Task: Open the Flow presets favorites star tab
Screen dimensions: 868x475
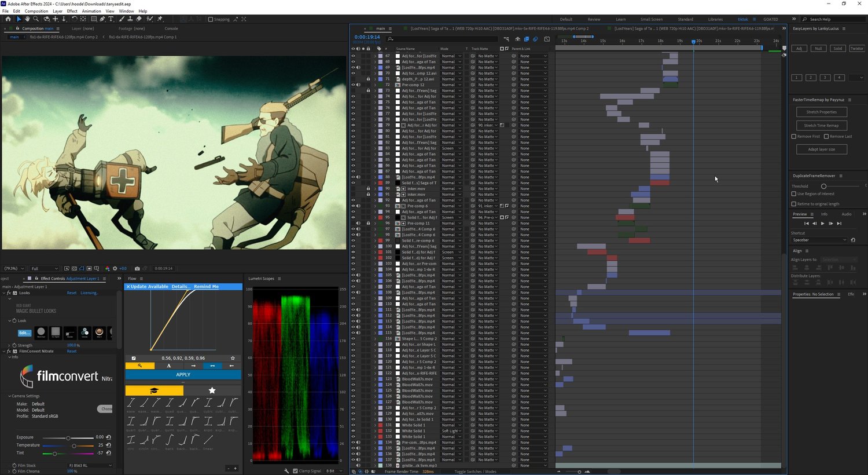Action: tap(212, 390)
